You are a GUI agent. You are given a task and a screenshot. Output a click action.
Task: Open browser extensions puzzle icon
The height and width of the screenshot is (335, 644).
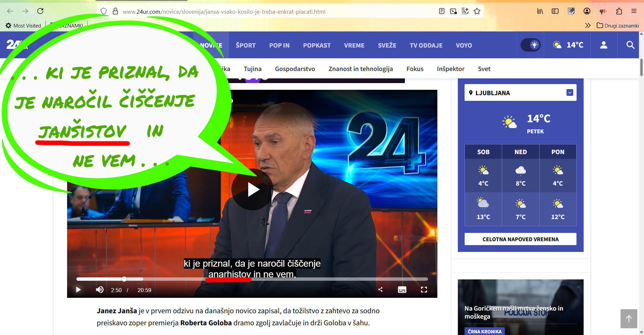[x=619, y=11]
